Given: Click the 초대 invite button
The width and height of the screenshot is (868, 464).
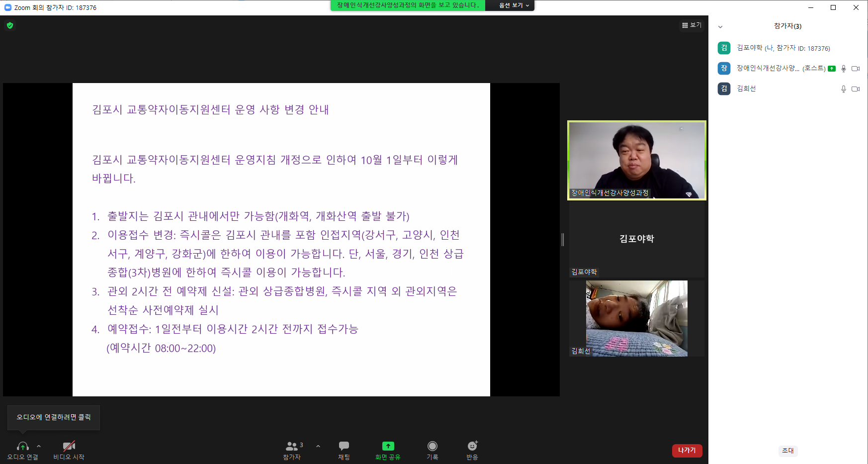Looking at the screenshot, I should click(788, 451).
